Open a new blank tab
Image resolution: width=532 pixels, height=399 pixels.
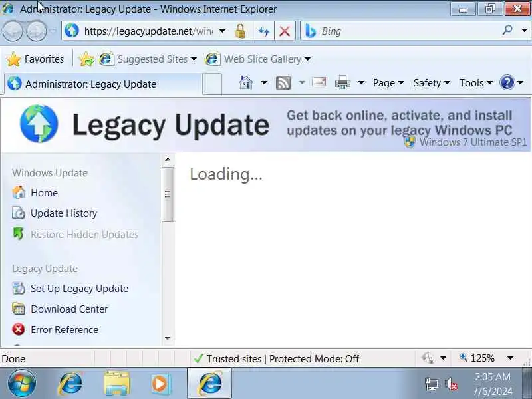(212, 84)
